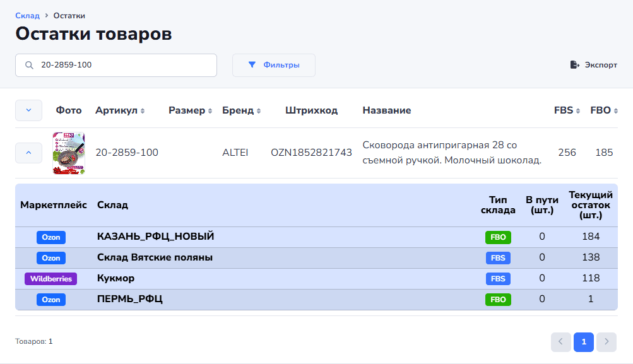Screen dimensions: 633x364
Task: Click the Склад breadcrumb link
Action: (x=27, y=16)
